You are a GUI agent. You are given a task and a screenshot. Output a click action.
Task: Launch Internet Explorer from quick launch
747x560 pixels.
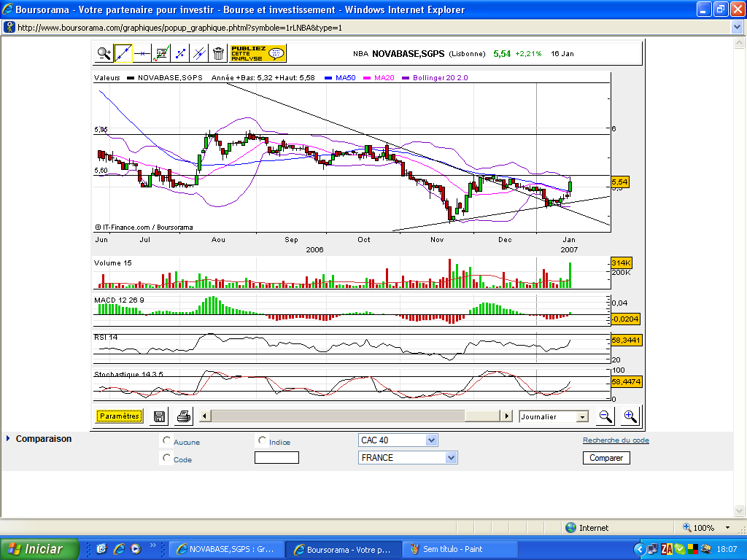(119, 549)
